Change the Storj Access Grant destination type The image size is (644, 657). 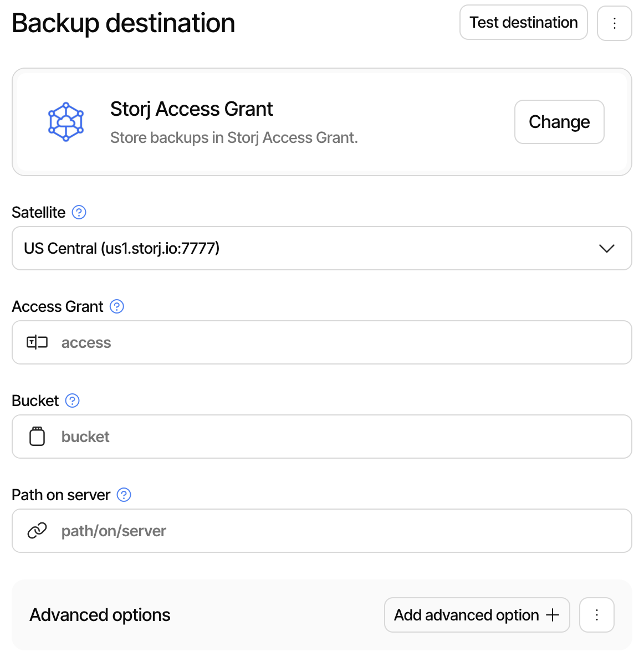pyautogui.click(x=559, y=122)
